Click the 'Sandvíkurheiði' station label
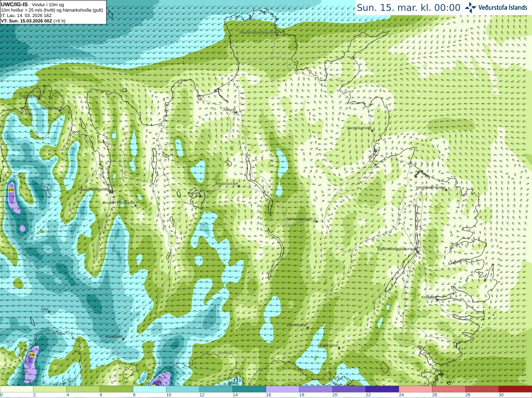The height and width of the screenshot is (398, 532). (359, 128)
